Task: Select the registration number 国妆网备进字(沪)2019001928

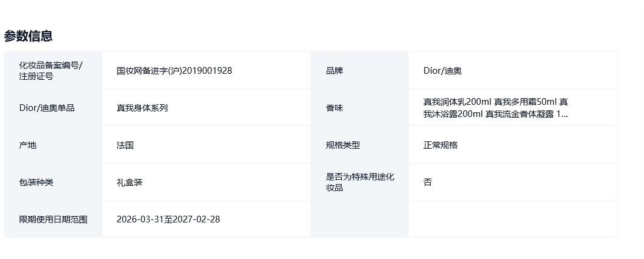Action: [174, 71]
